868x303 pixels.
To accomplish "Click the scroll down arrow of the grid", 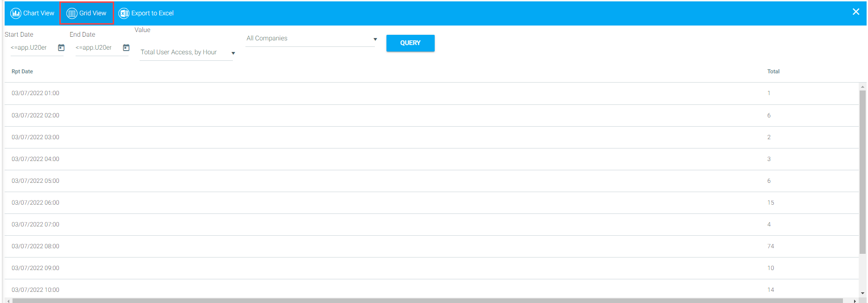I will tap(862, 293).
